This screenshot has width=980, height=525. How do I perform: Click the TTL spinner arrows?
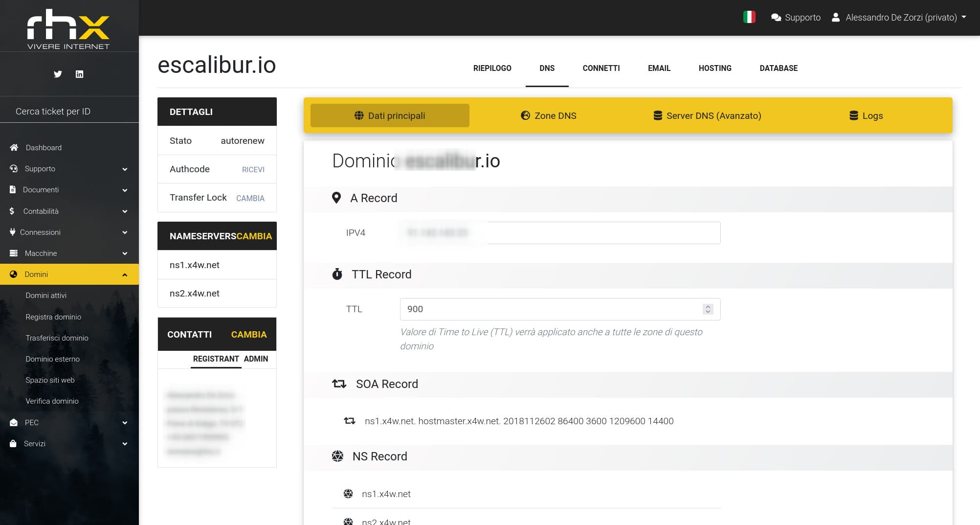pyautogui.click(x=708, y=309)
